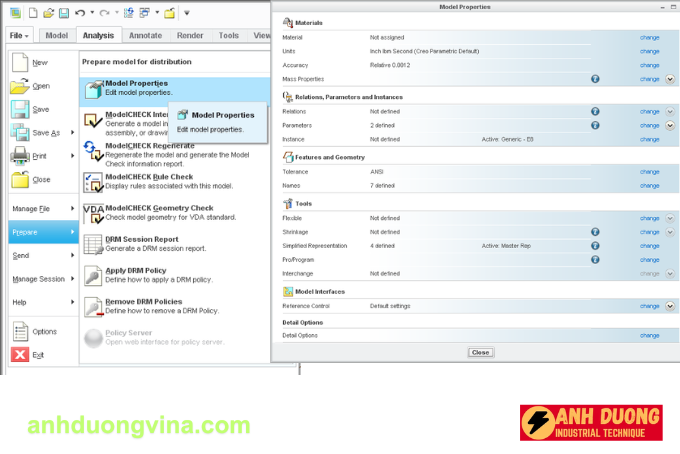Image resolution: width=680 pixels, height=454 pixels.
Task: Click the DRM Session Report icon
Action: click(x=93, y=244)
